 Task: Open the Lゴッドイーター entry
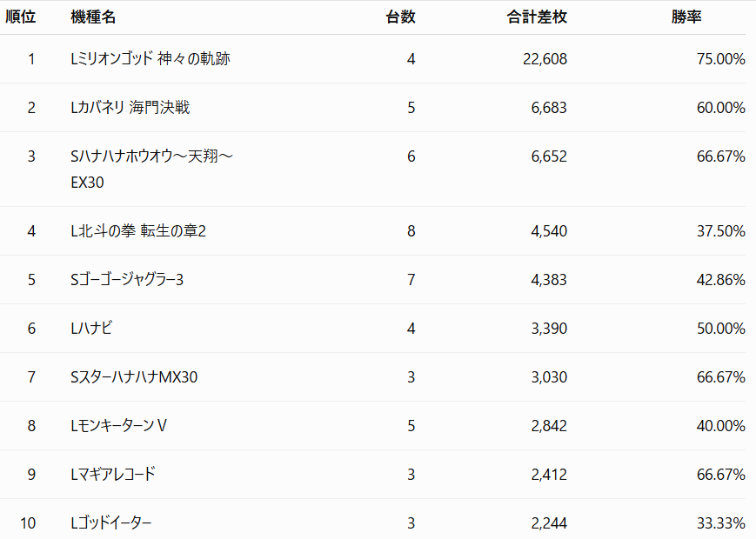[110, 523]
